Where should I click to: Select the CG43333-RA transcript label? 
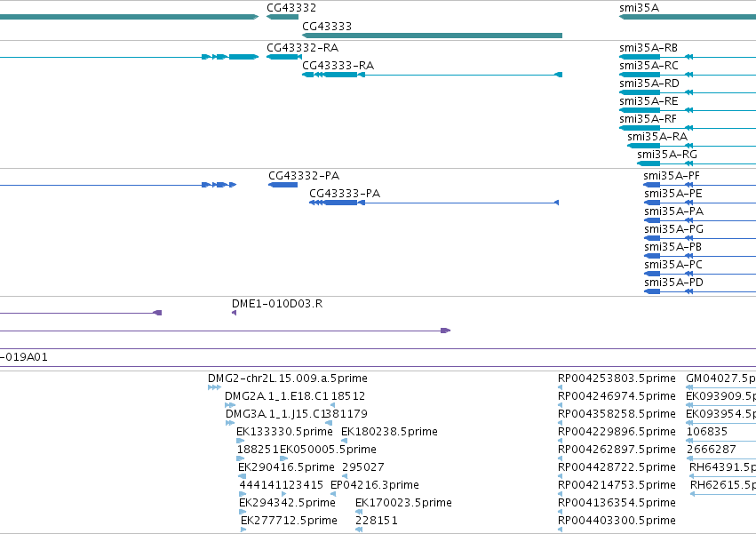338,66
